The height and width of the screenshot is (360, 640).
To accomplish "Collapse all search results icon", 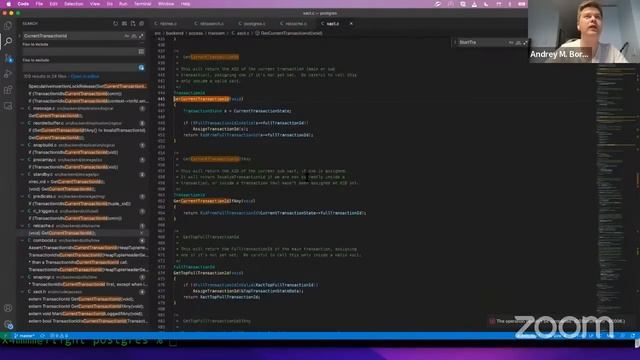I will (x=142, y=24).
